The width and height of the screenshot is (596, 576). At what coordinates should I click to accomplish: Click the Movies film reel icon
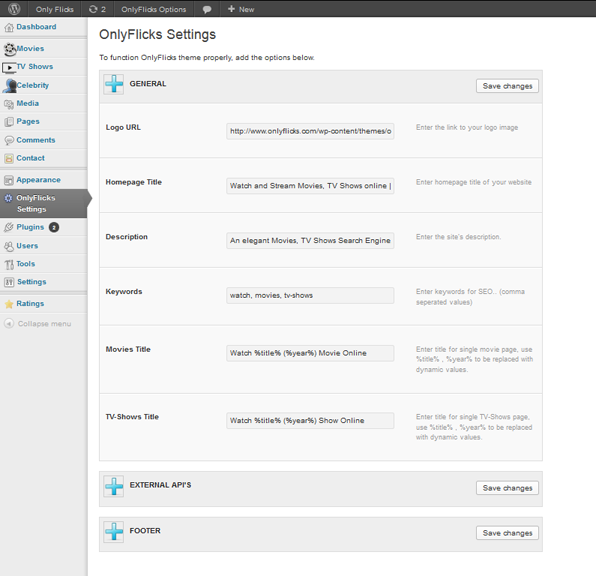[x=10, y=49]
